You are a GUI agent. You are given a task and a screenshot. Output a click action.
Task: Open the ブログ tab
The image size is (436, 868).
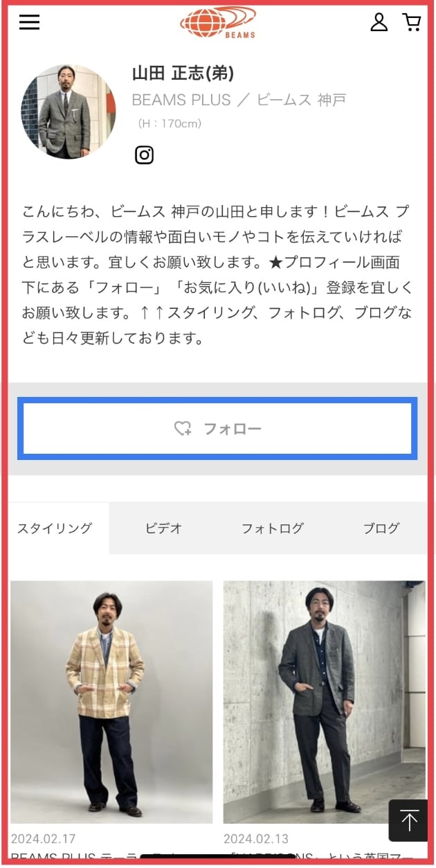tap(381, 528)
